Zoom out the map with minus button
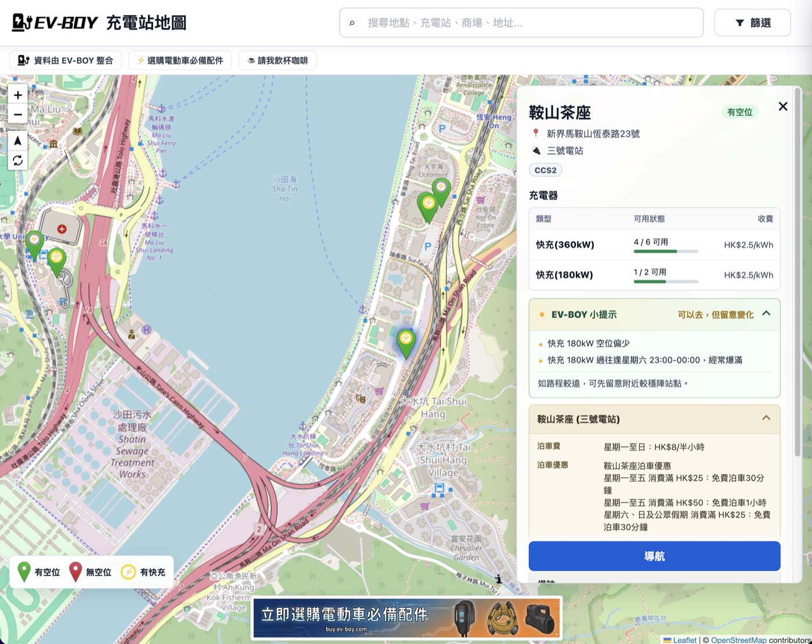The image size is (812, 644). (17, 115)
